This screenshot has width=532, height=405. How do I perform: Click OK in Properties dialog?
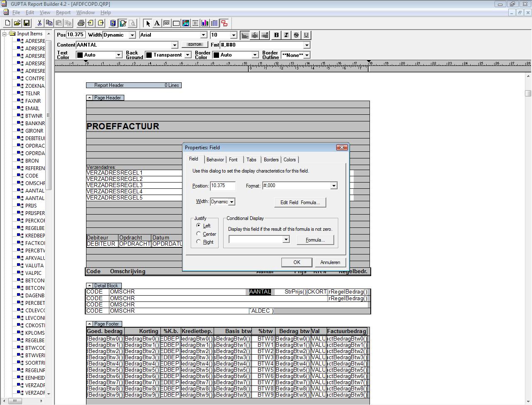point(297,262)
